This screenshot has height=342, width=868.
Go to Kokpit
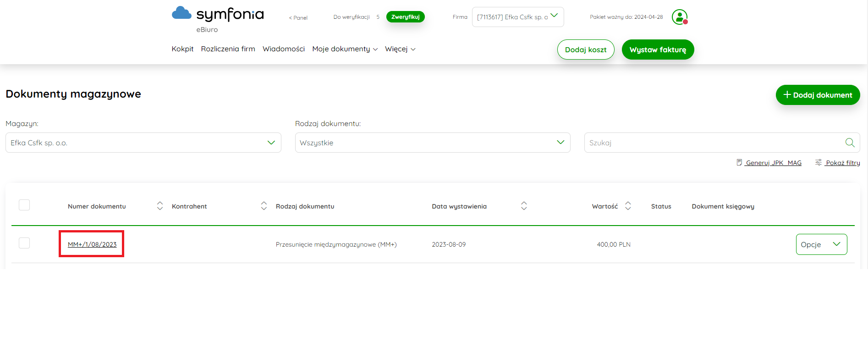point(182,49)
